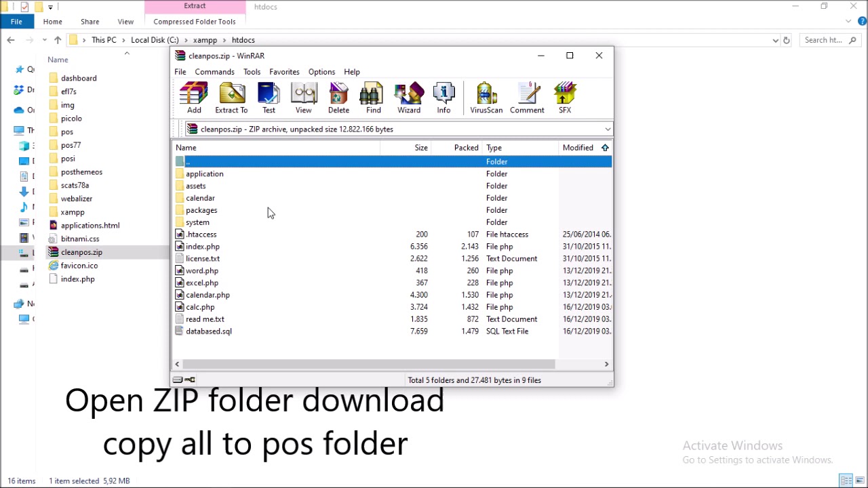Screen dimensions: 868x488
Task: Open Explorer recent locations dropdown
Action: click(43, 40)
